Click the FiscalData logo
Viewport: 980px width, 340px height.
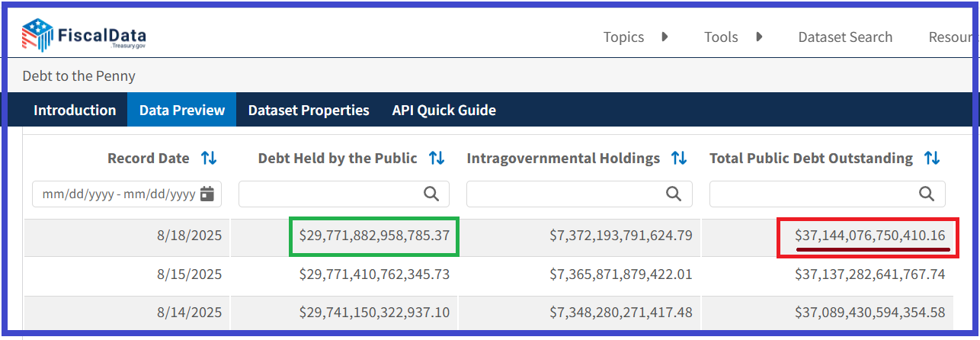[84, 35]
